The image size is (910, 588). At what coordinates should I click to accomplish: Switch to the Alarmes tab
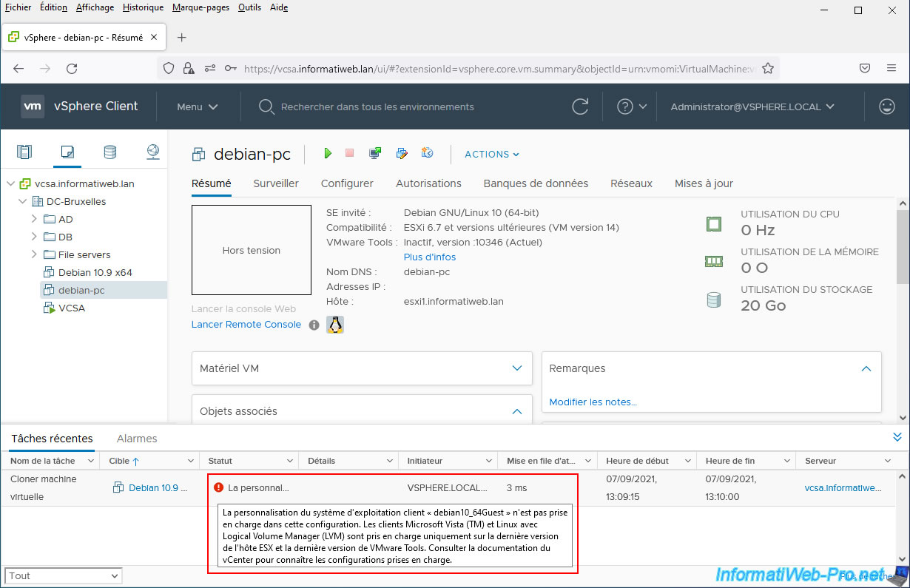(137, 439)
